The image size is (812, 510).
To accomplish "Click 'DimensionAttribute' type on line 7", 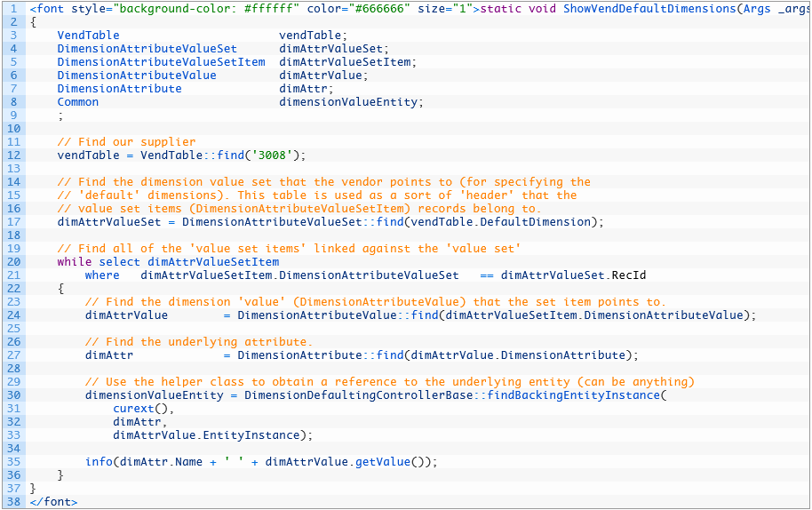I will point(120,89).
